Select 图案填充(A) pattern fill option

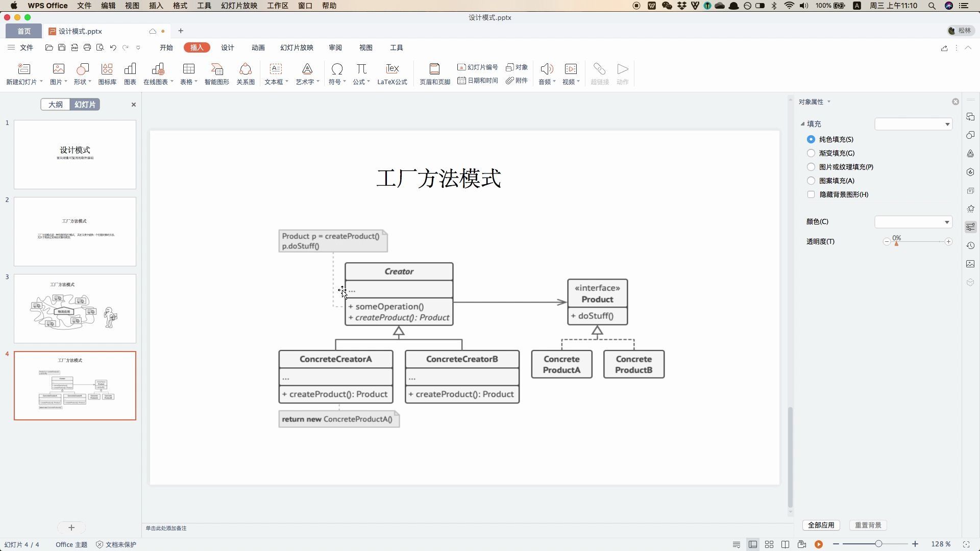811,181
